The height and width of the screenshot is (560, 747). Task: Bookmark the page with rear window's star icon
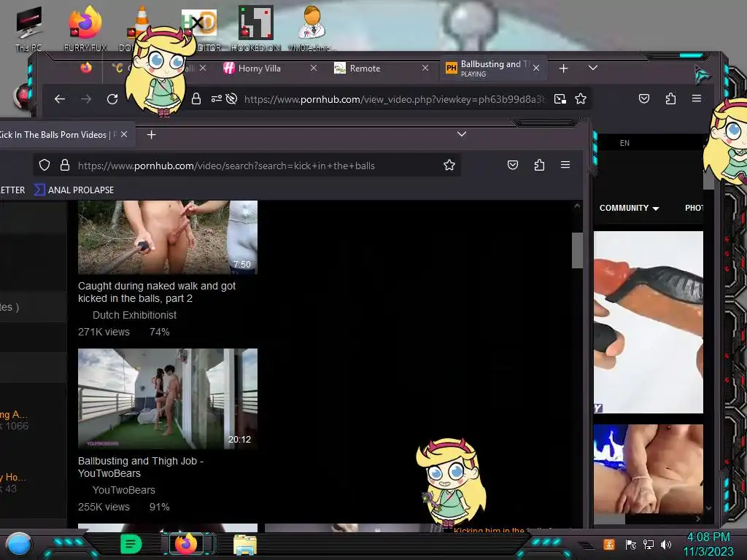pos(580,99)
